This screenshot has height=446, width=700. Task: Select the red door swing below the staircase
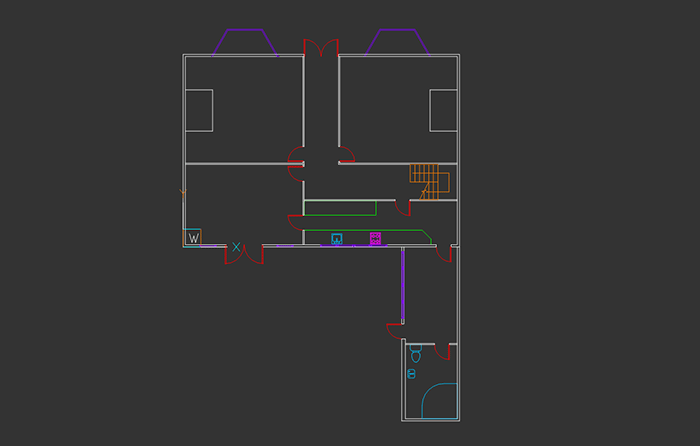403,208
